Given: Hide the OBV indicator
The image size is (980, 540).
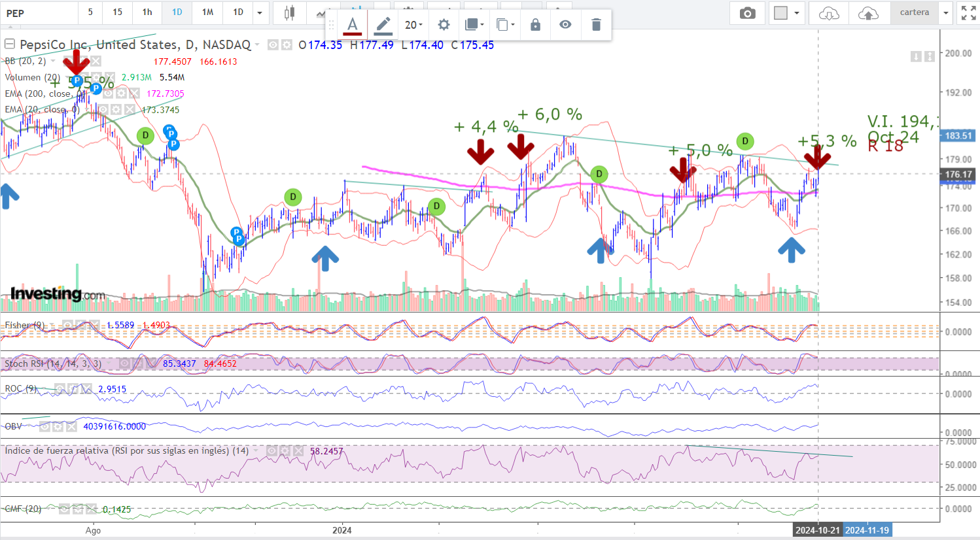Looking at the screenshot, I should click(45, 426).
